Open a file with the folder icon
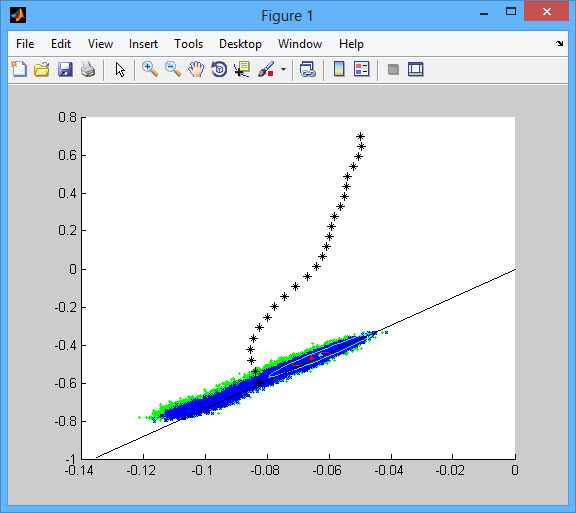576x513 pixels. coord(42,69)
